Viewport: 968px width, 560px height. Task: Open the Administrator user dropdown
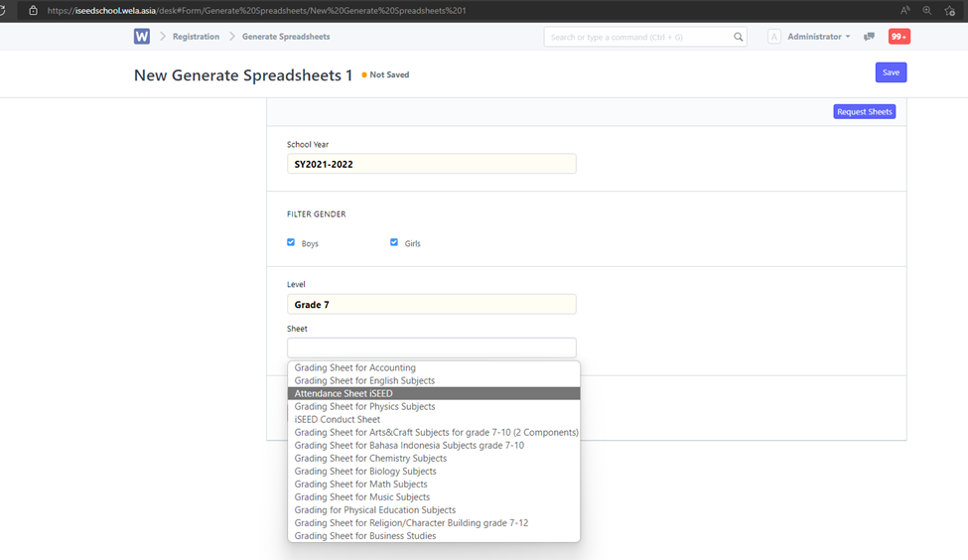pyautogui.click(x=818, y=37)
